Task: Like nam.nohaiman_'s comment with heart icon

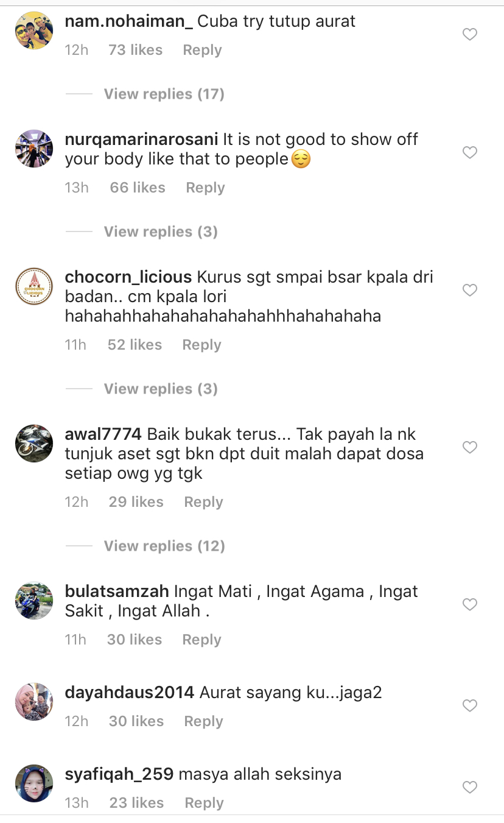Action: [x=470, y=35]
